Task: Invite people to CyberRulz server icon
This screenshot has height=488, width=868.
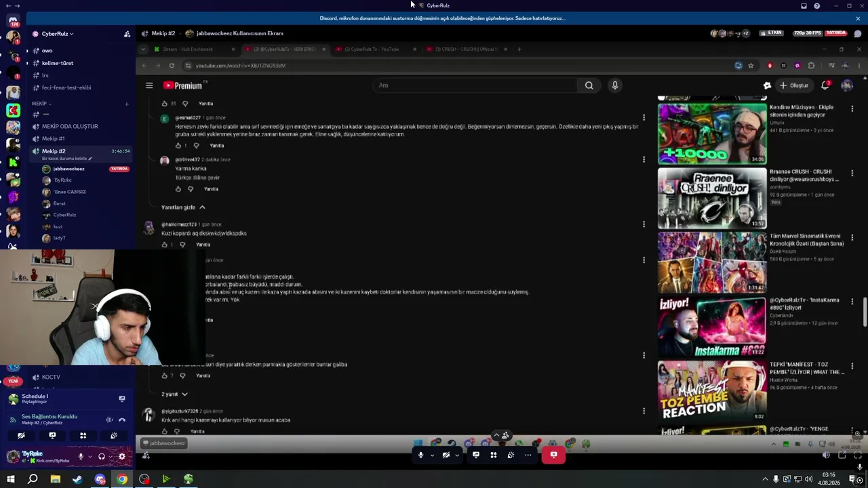Action: (127, 34)
